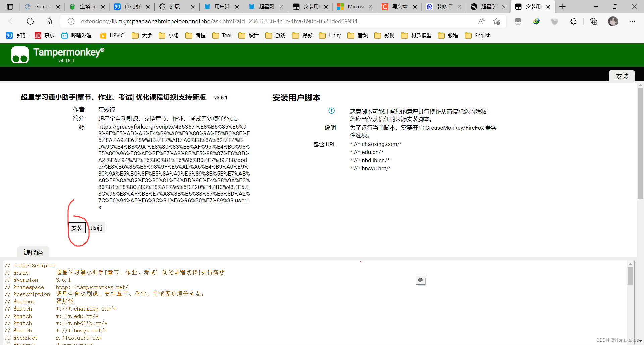This screenshot has width=644, height=345.
Task: Click the floating dark circle widget button
Action: tap(420, 280)
